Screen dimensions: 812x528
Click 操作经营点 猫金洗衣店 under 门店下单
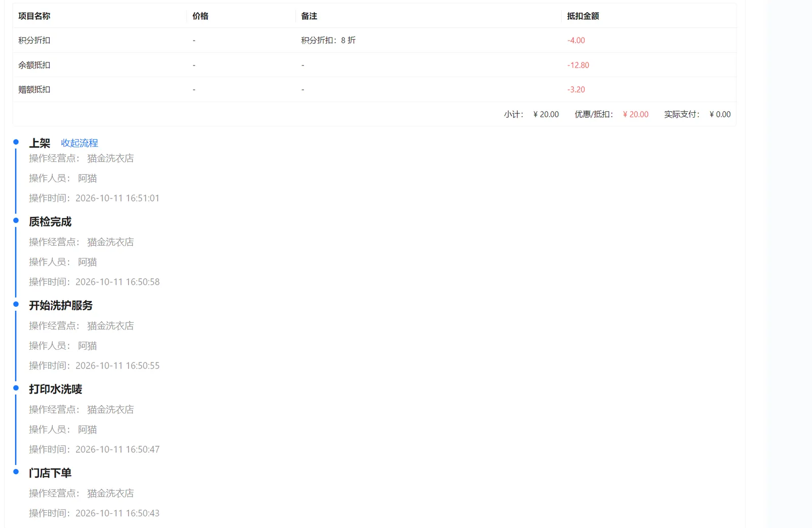coord(81,493)
